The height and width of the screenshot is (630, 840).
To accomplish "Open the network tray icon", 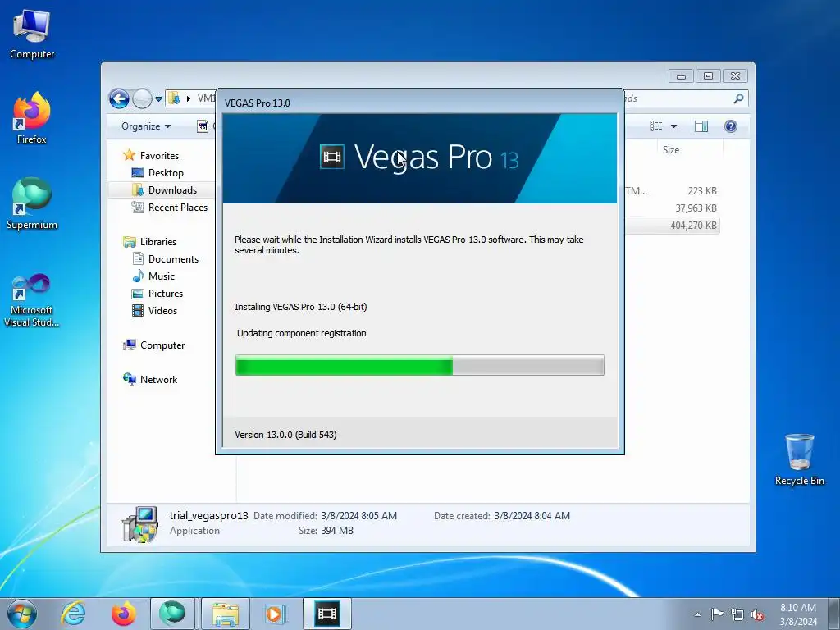I will [737, 614].
